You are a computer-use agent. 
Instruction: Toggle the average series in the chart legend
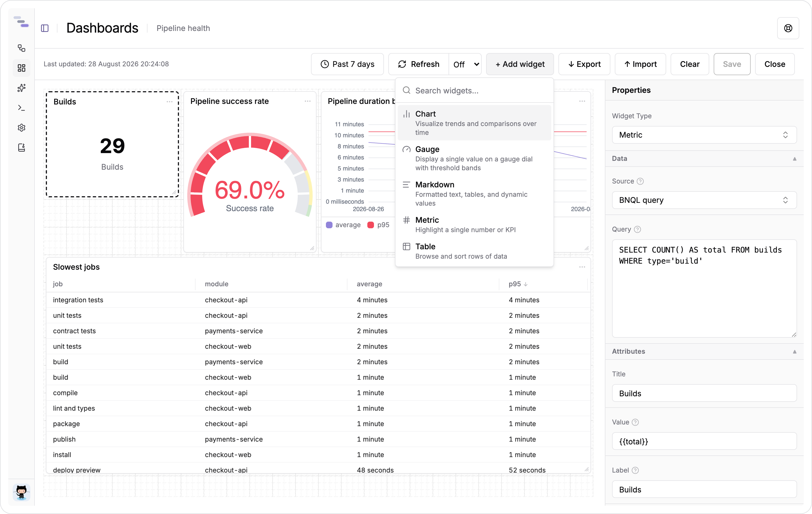343,225
